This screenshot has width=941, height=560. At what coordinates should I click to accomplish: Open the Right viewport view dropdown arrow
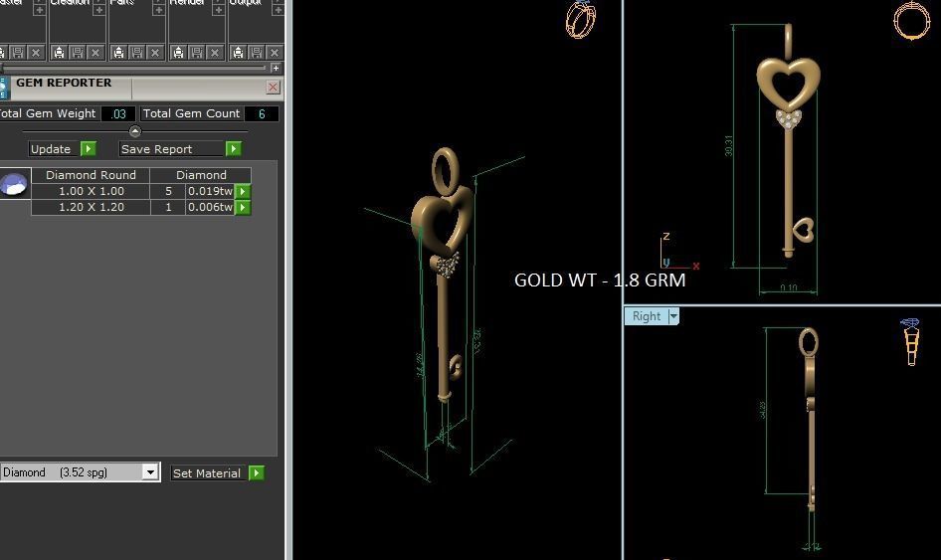coord(673,316)
